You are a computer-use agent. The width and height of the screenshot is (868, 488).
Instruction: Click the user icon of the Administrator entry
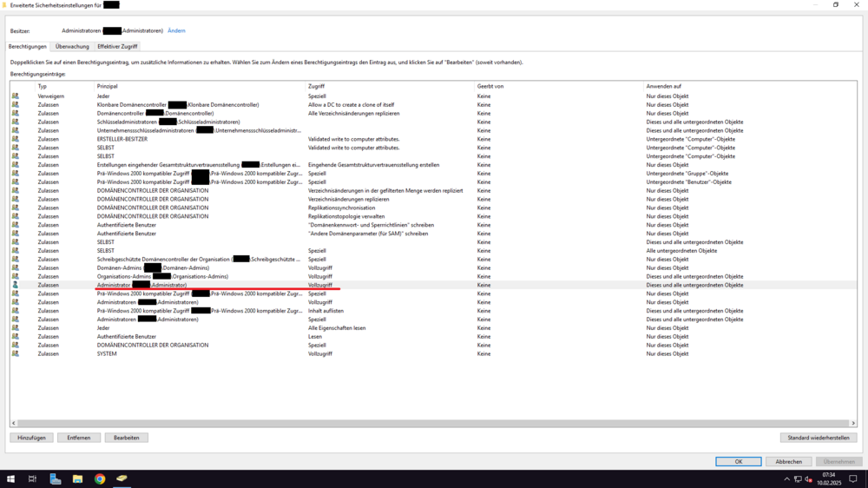pyautogui.click(x=15, y=285)
